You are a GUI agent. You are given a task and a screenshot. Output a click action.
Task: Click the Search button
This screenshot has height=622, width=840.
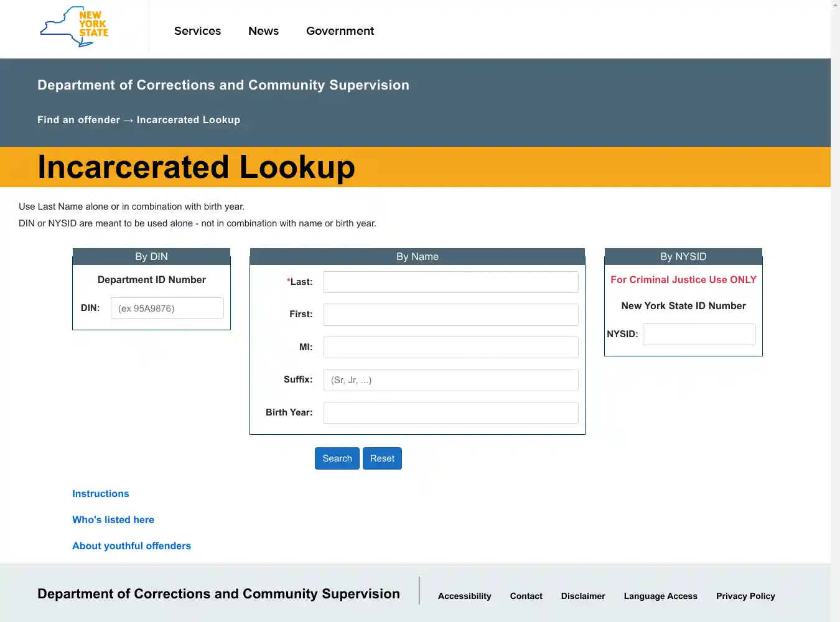337,458
